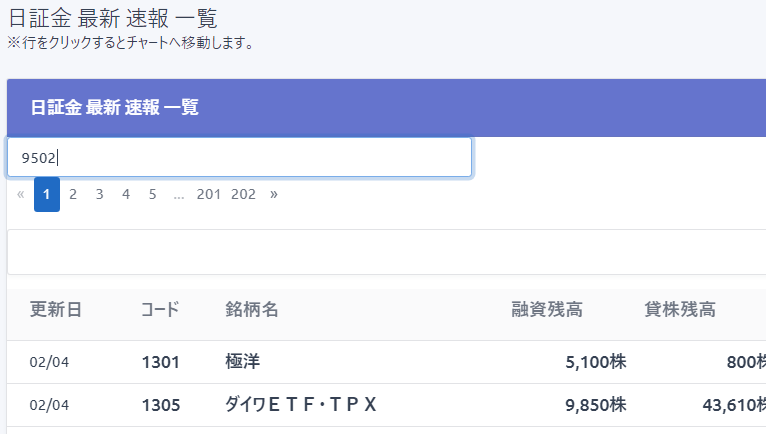Click stock code 1305
Screen dimensions: 766x434
(x=160, y=405)
